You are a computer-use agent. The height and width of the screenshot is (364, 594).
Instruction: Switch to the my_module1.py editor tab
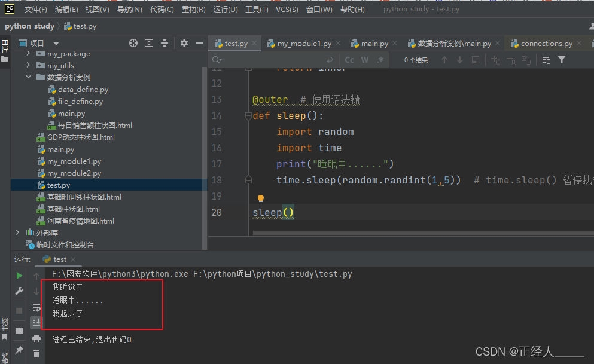305,42
